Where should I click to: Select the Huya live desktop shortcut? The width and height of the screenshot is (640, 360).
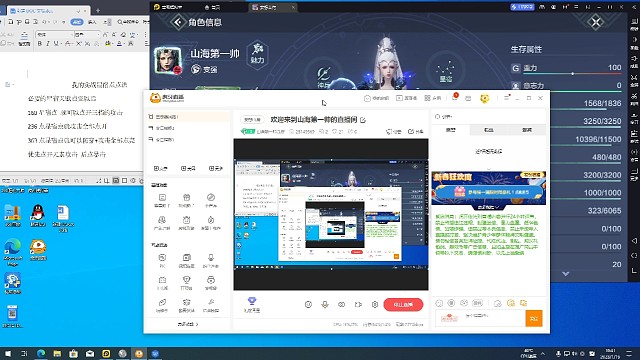coord(38,250)
